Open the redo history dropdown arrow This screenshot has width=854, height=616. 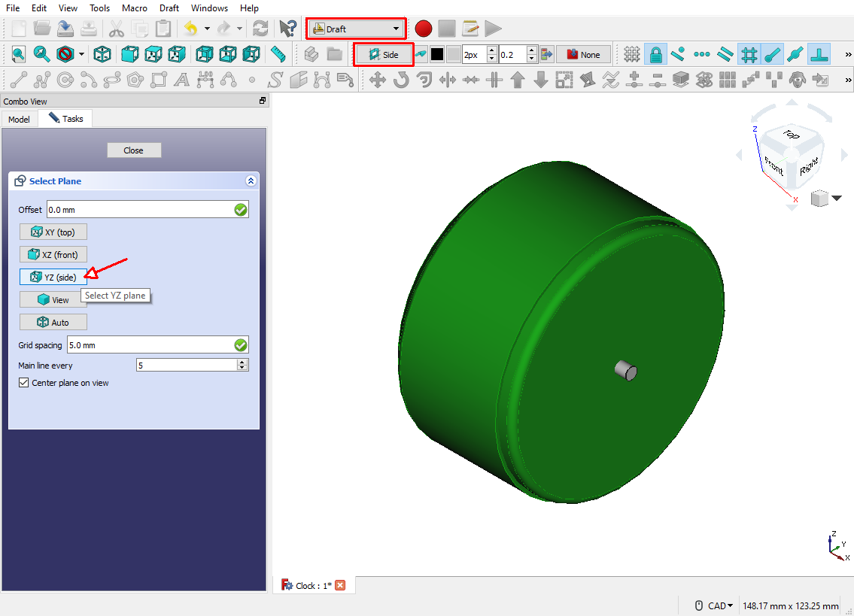[x=239, y=29]
